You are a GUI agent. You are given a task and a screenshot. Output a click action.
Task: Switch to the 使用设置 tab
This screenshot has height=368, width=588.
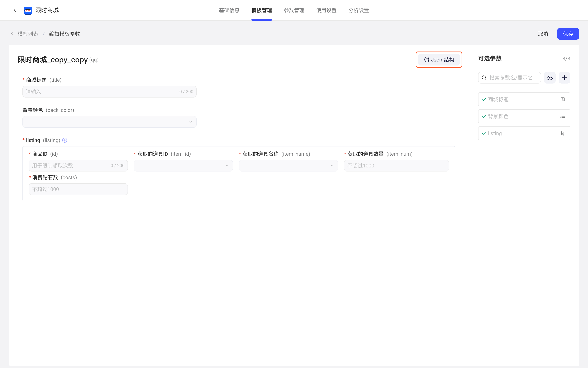pos(326,10)
